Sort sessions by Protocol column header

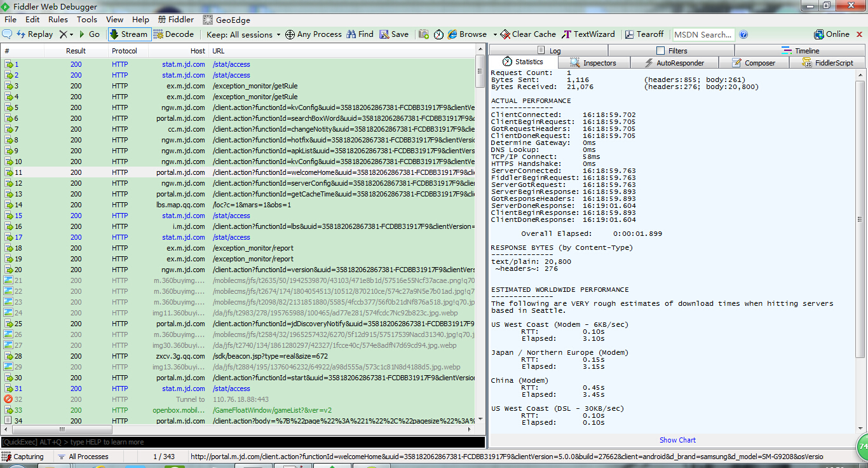(x=127, y=51)
